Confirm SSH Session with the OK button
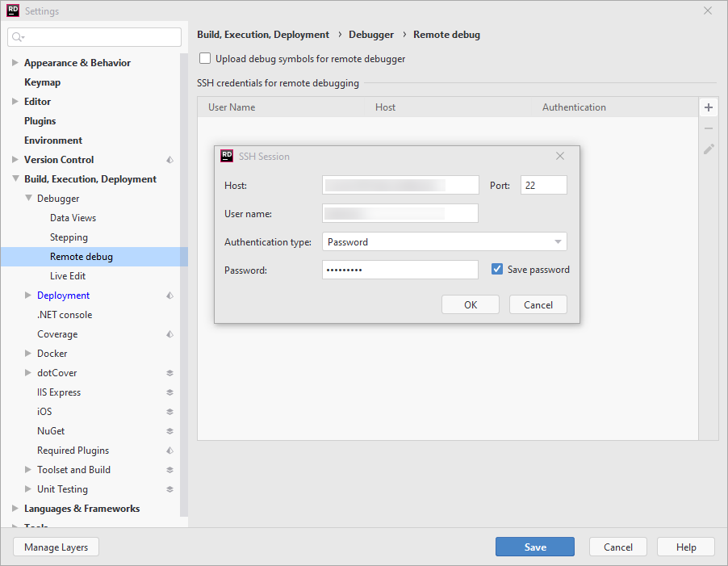 (x=470, y=304)
